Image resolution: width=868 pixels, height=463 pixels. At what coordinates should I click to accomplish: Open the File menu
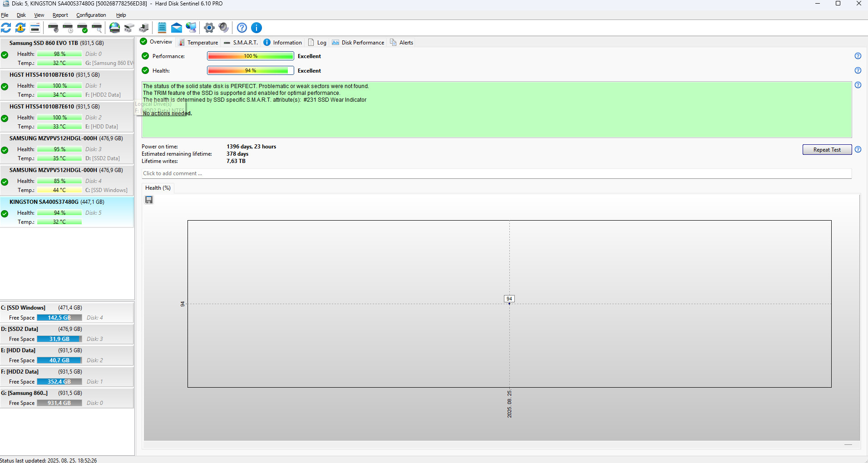(x=5, y=15)
